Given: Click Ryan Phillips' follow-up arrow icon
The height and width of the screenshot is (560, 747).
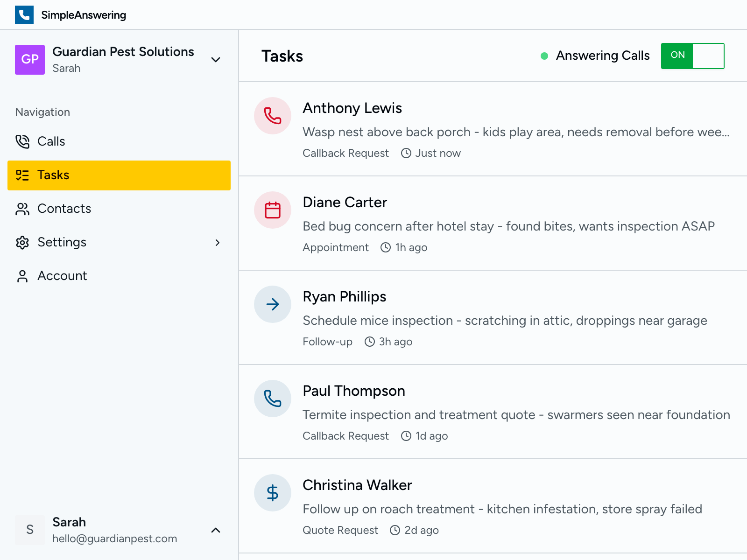Looking at the screenshot, I should tap(273, 304).
